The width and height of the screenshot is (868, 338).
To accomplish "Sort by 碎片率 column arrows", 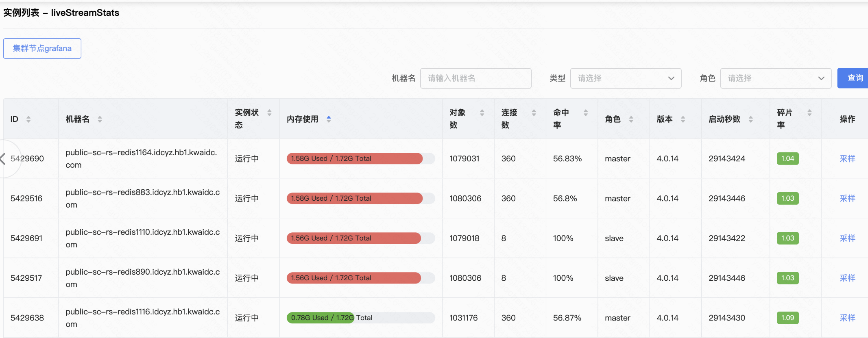I will click(x=809, y=113).
